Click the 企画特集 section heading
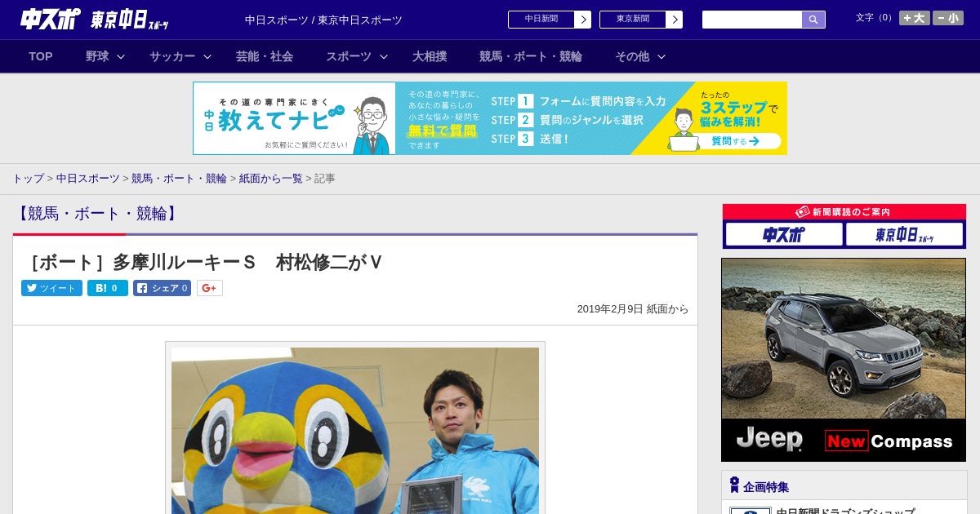The image size is (980, 514). tap(766, 487)
